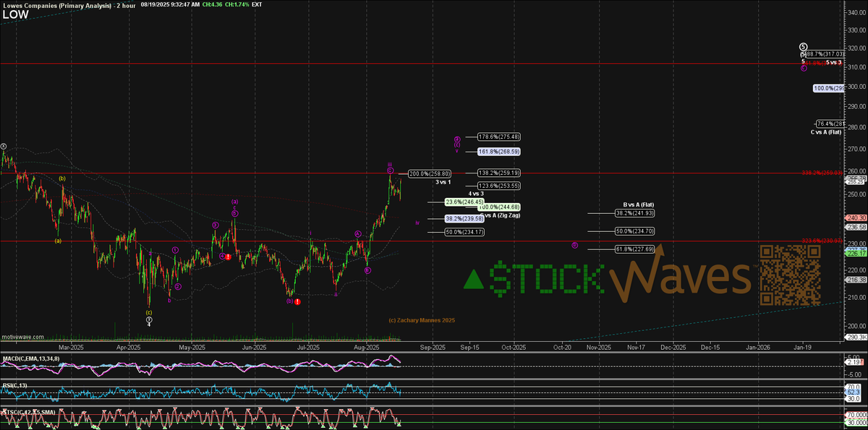Click the Aug-2025 date axis label
The image size is (868, 430).
[367, 348]
